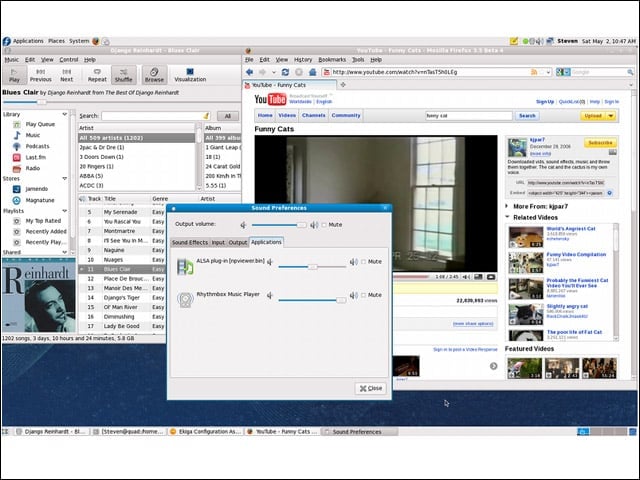Open the Firefox history dropdown arrow

point(274,72)
